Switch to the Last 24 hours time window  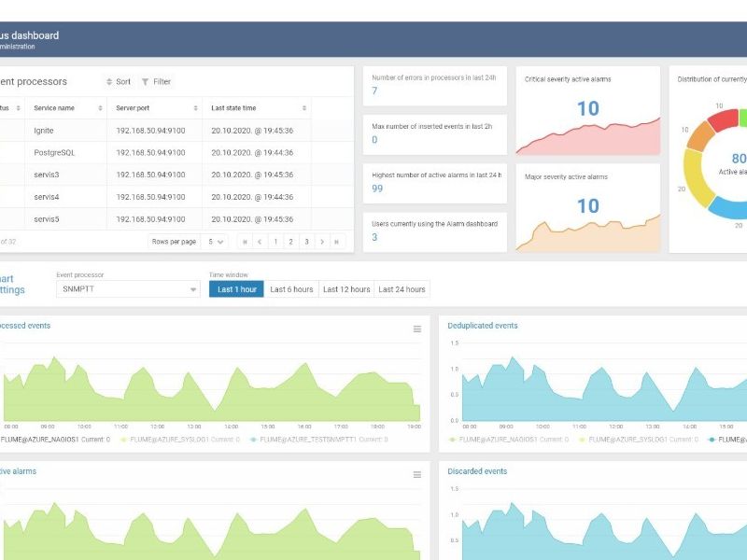tap(402, 289)
